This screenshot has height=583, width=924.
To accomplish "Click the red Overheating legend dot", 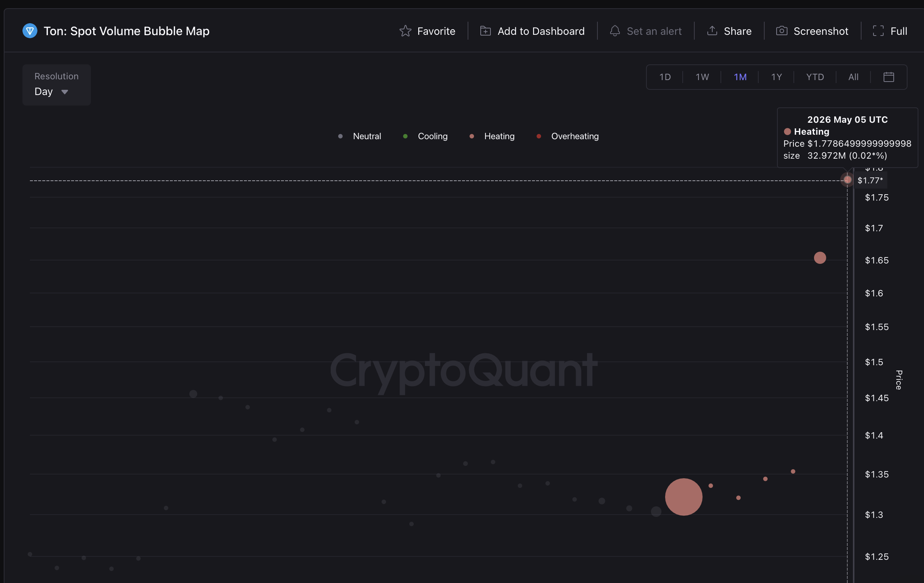I will (x=539, y=136).
